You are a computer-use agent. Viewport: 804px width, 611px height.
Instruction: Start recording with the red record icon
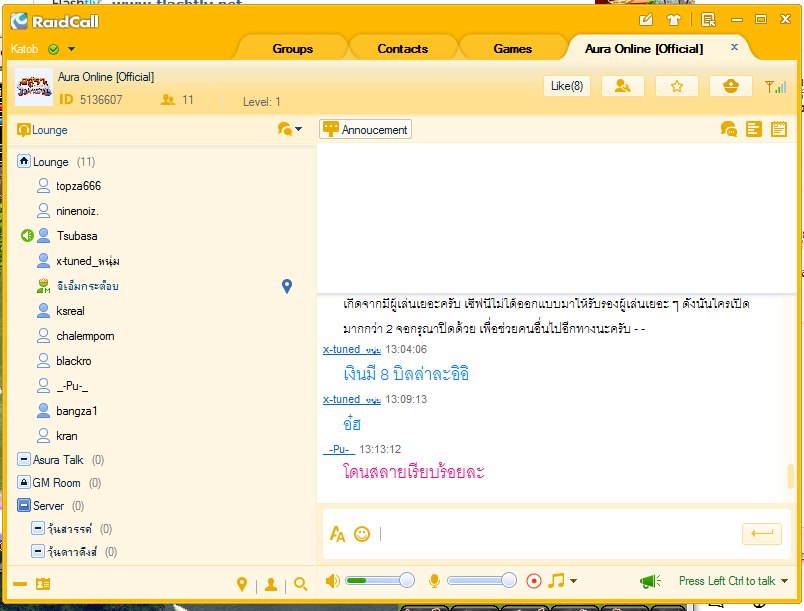coord(534,581)
